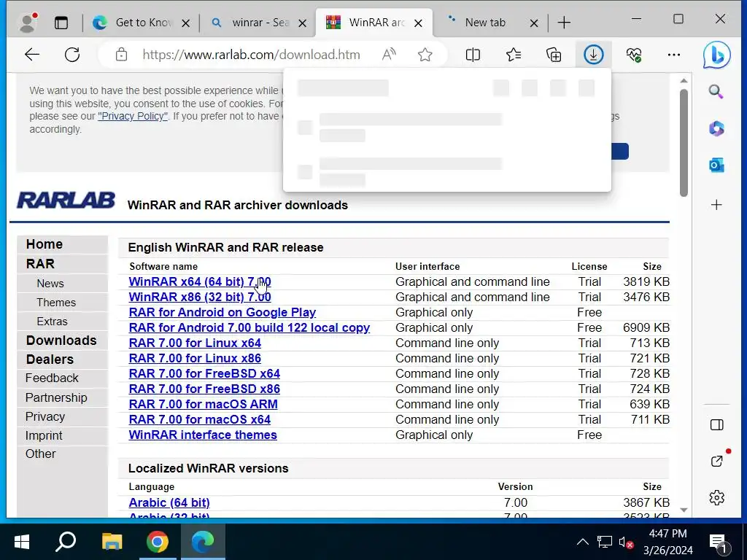The height and width of the screenshot is (560, 747).
Task: Open a new tab with plus button
Action: [564, 23]
